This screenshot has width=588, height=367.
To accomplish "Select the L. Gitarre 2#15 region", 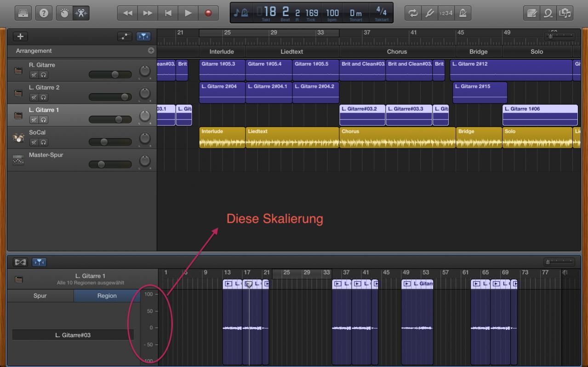I will (480, 93).
